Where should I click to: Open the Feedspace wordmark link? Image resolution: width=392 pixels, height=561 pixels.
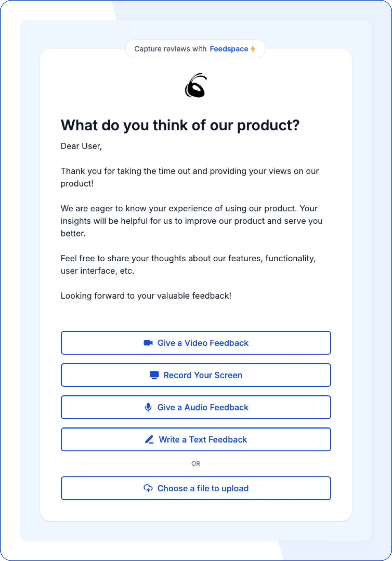(x=229, y=49)
